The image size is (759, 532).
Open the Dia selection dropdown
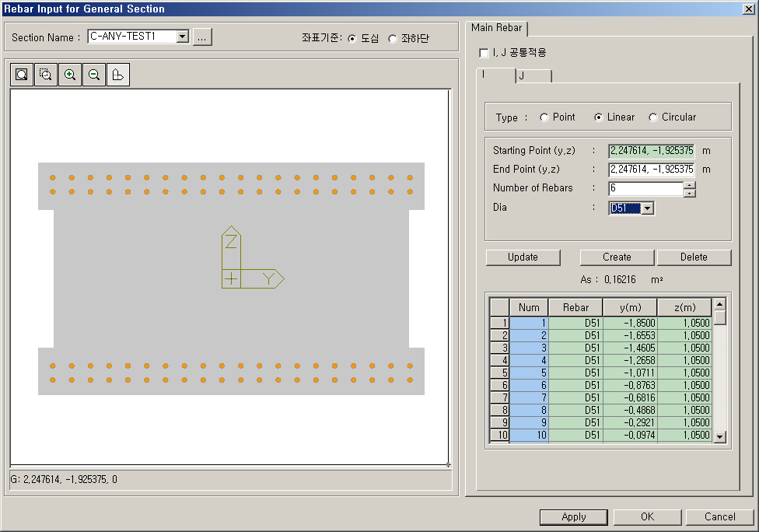pos(646,208)
